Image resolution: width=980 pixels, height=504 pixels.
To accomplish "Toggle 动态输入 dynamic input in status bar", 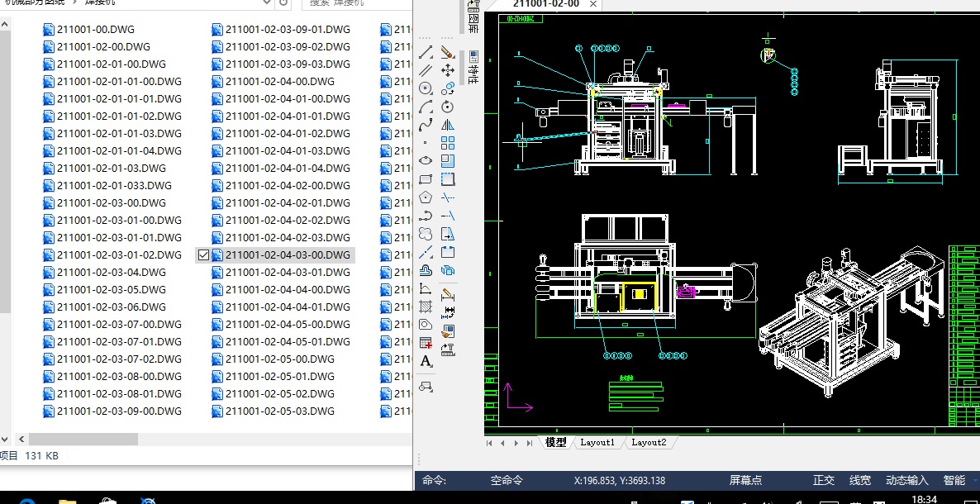I will (907, 480).
